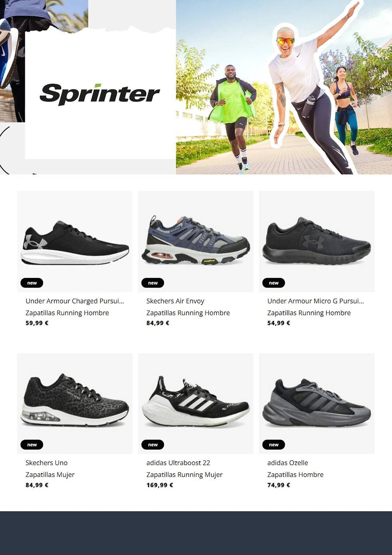Click the new badge on Skechers Air Envoy
392x555 pixels.
[x=153, y=283]
